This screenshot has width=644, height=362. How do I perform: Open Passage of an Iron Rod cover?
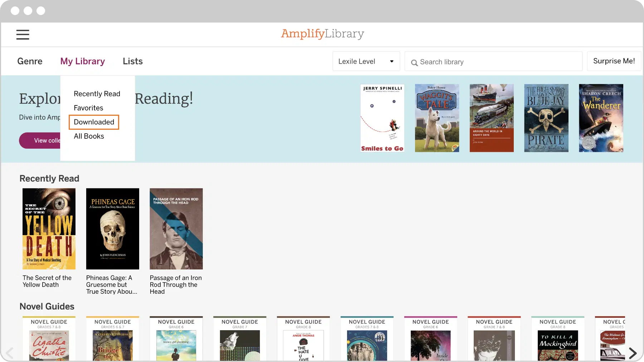coord(176,229)
